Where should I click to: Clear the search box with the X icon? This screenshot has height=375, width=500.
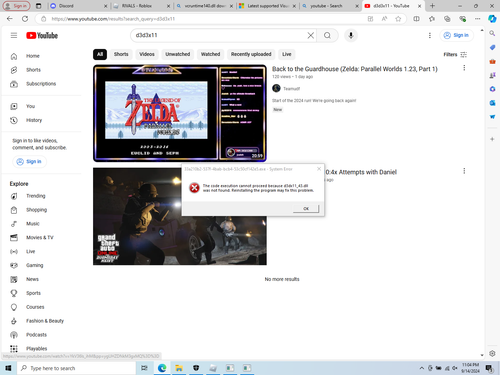310,35
